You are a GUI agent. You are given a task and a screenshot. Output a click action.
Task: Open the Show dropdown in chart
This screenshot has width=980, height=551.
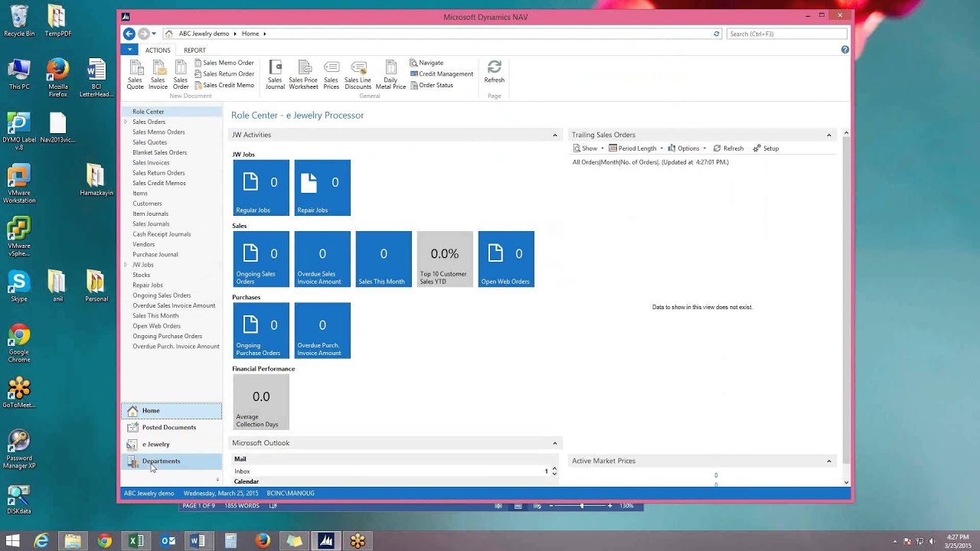click(588, 148)
